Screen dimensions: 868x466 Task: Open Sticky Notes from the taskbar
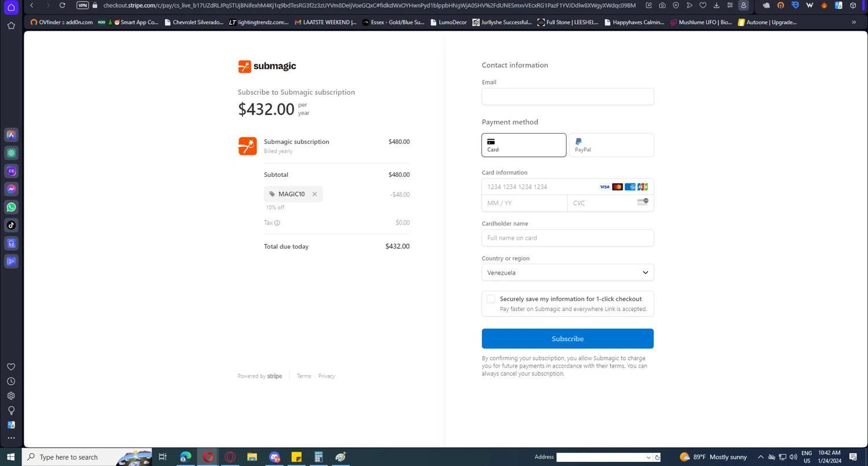tap(296, 457)
